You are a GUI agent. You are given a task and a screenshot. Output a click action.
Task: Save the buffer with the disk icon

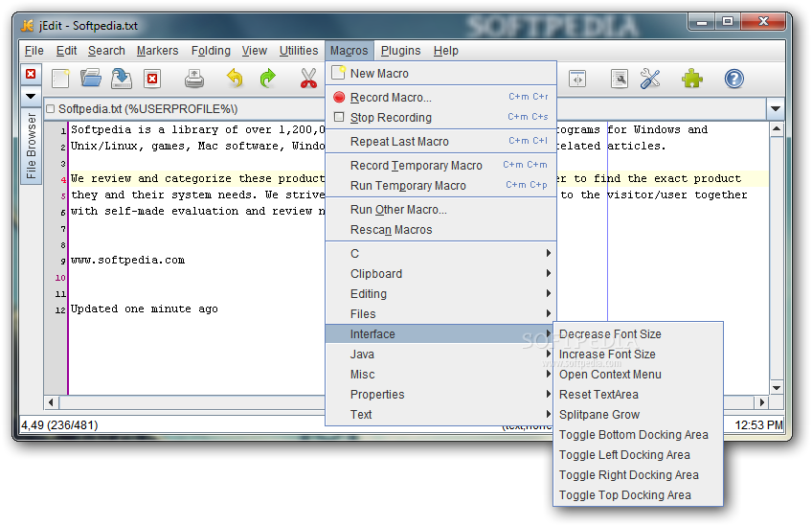click(122, 79)
